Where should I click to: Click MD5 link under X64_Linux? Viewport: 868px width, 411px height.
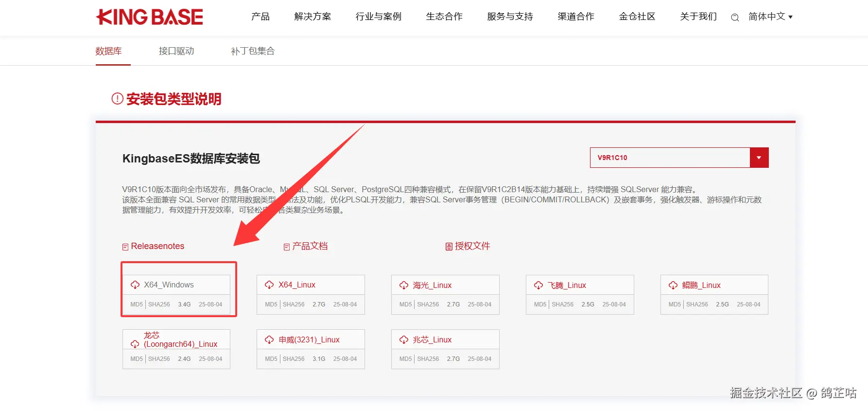pyautogui.click(x=271, y=304)
